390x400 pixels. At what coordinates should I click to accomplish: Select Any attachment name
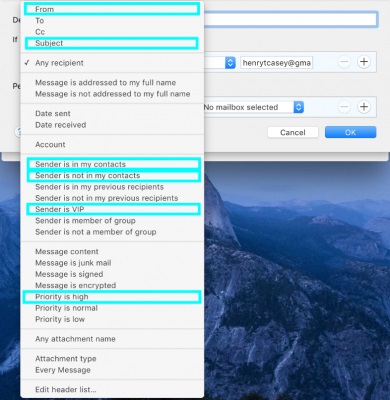[x=112, y=339]
